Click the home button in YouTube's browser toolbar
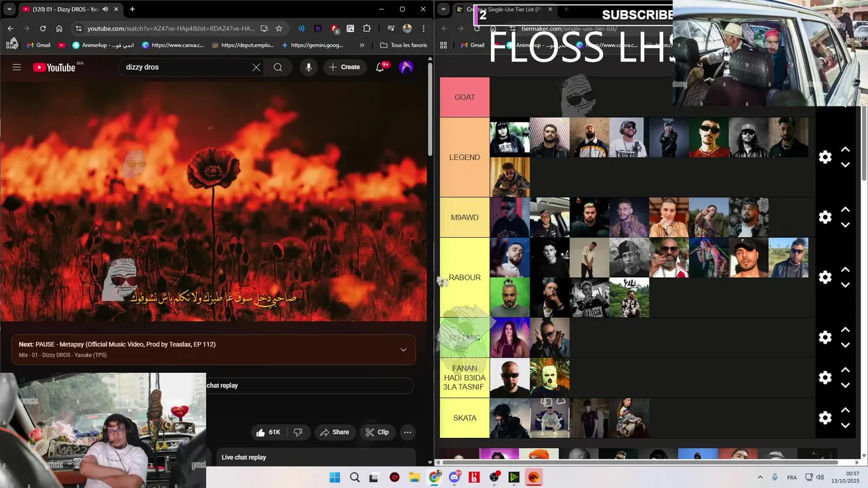The height and width of the screenshot is (488, 868). tap(59, 28)
